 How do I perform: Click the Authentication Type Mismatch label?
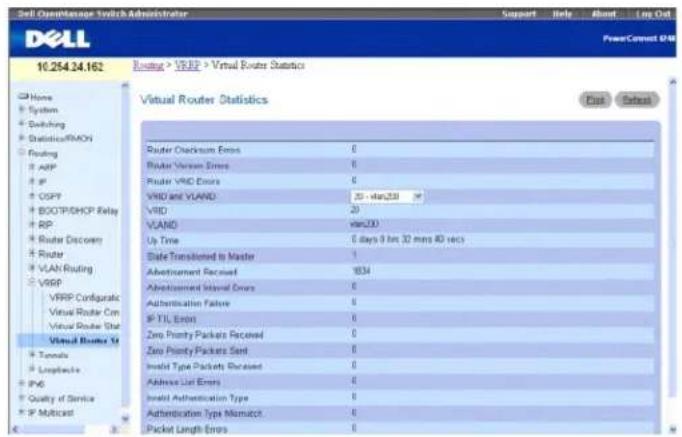tap(204, 414)
